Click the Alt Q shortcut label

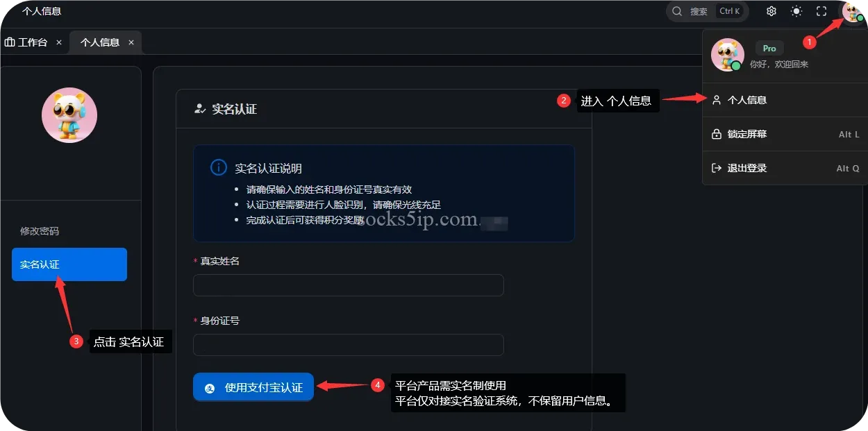pyautogui.click(x=848, y=169)
